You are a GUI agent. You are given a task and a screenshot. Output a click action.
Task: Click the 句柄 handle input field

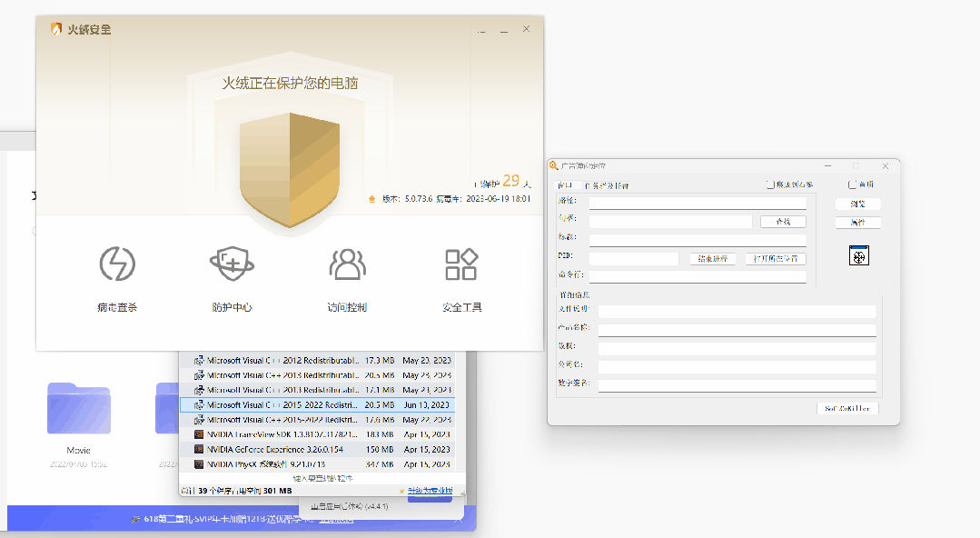point(670,222)
